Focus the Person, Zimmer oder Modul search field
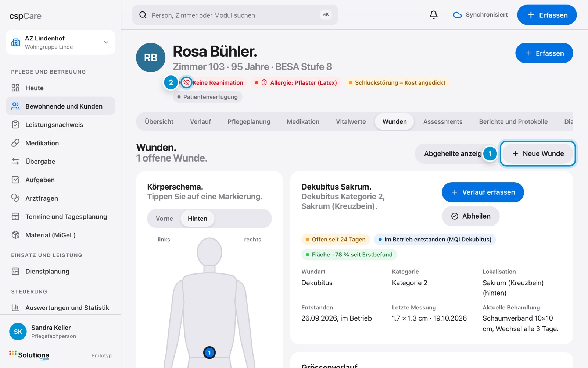588x368 pixels. pyautogui.click(x=235, y=15)
